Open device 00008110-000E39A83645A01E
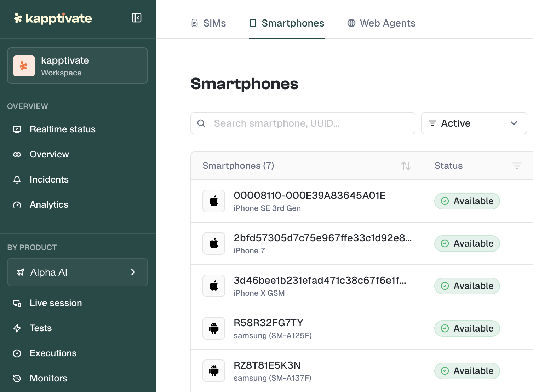The image size is (533, 392). tap(309, 195)
